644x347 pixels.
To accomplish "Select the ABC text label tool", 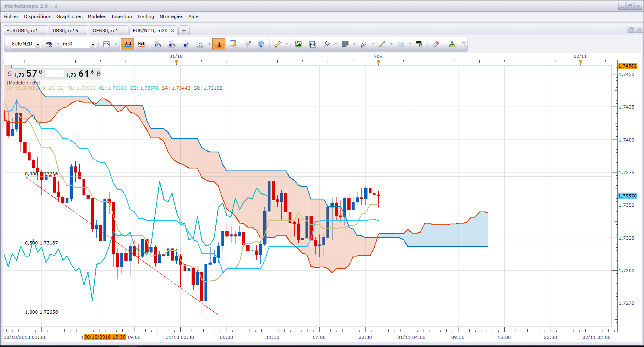I will click(419, 44).
